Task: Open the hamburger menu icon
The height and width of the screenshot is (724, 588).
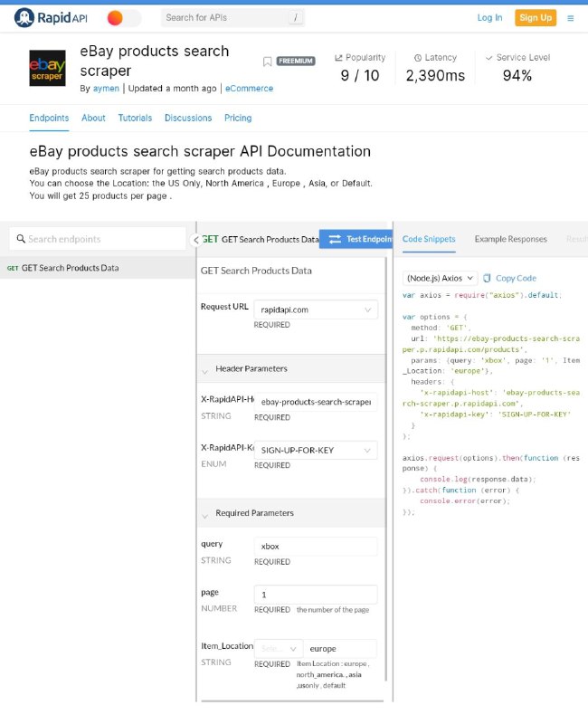Action: [x=571, y=18]
